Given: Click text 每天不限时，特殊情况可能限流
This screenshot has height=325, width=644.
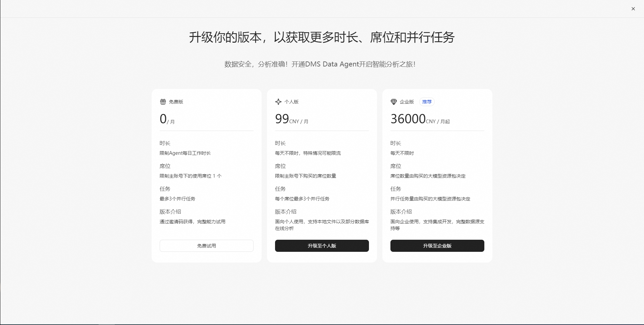Looking at the screenshot, I should 308,153.
